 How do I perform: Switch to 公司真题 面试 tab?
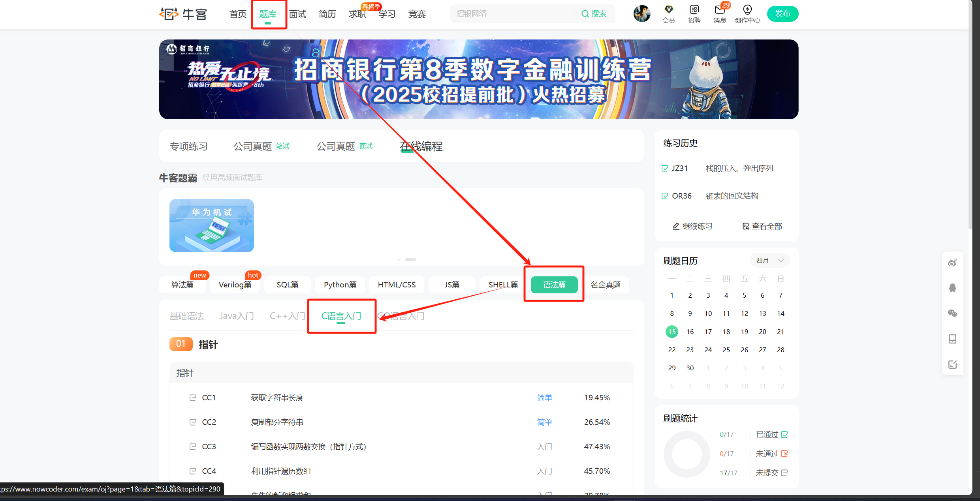pyautogui.click(x=345, y=146)
